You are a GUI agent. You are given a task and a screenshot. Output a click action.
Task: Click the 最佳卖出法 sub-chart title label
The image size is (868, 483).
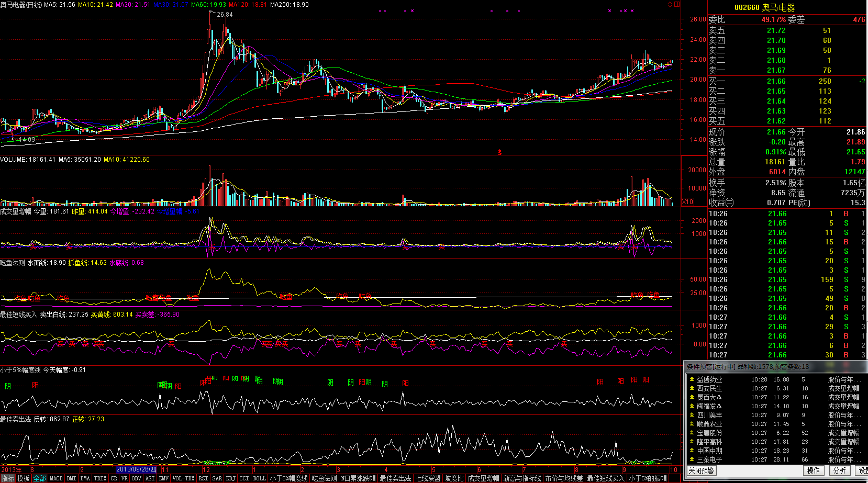pyautogui.click(x=16, y=419)
